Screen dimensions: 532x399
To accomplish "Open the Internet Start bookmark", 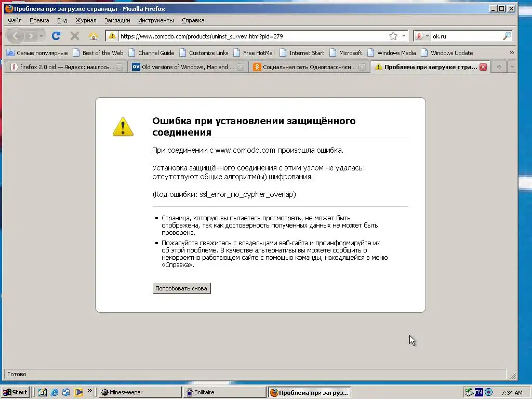I will tap(302, 53).
